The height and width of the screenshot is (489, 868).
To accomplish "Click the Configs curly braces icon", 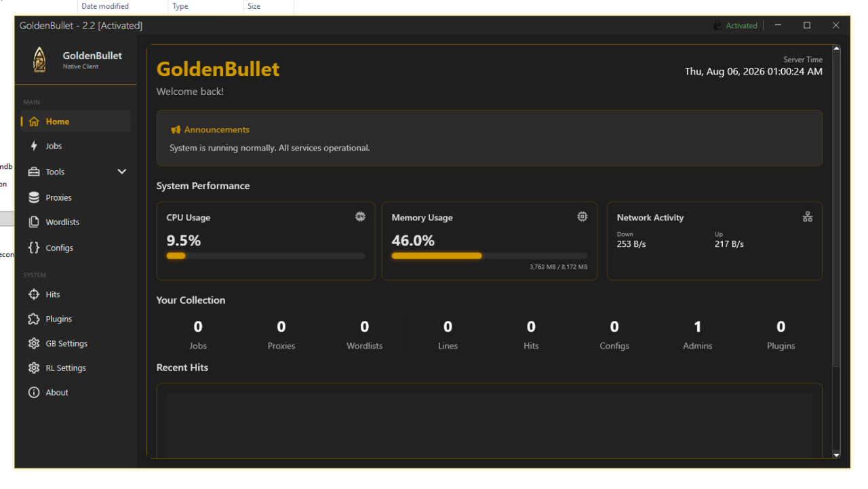I will 34,248.
